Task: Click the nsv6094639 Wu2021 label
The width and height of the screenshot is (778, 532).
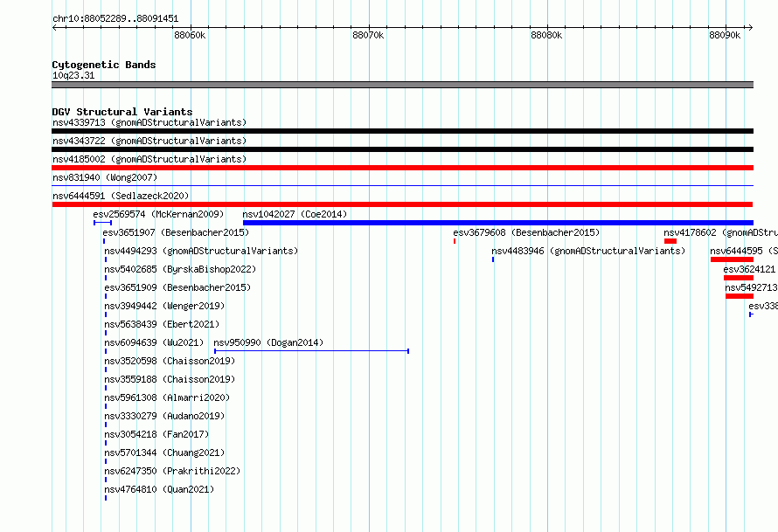Action: point(154,342)
